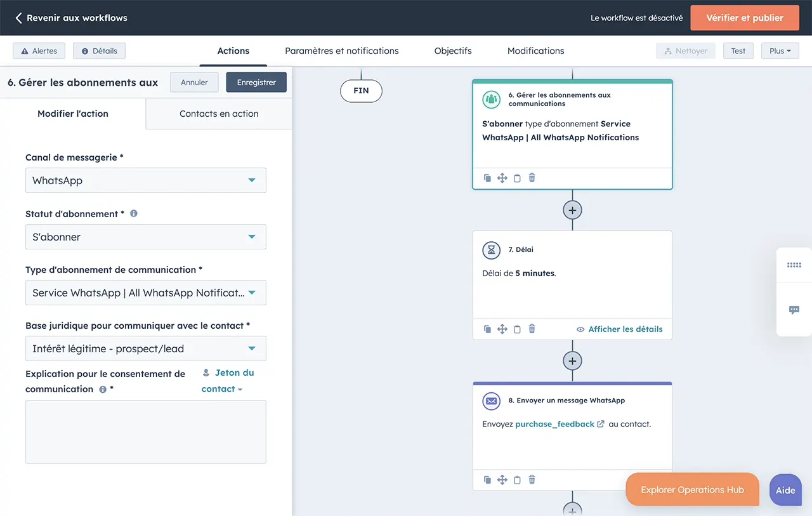
Task: Click the clipboard icon on step 7 Délai card
Action: coord(517,329)
